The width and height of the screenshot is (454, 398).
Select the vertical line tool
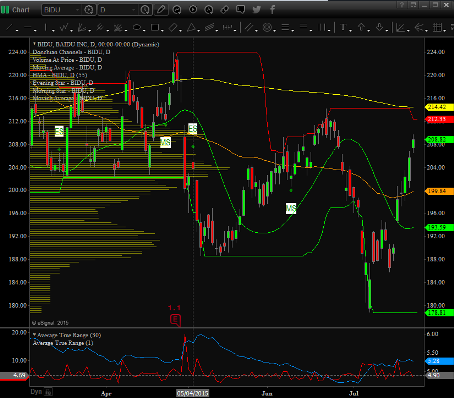click(45, 28)
